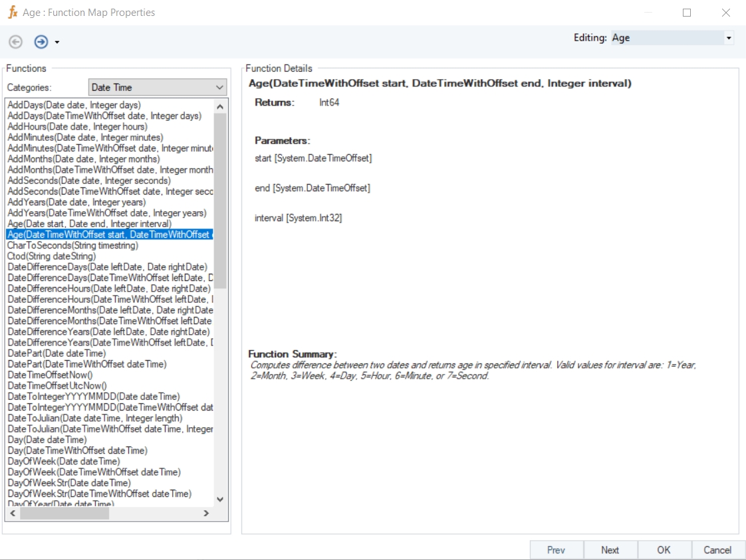This screenshot has width=746, height=560.
Task: Confirm with the OK button
Action: tap(664, 550)
